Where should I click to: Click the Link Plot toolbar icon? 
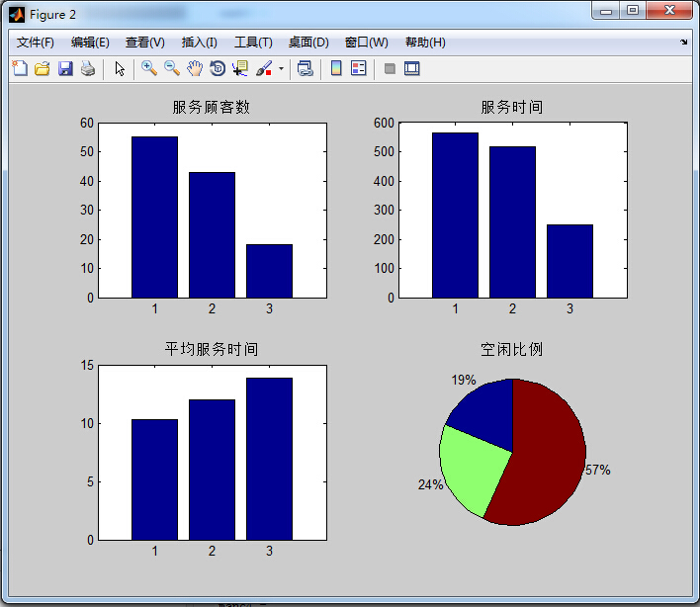[306, 69]
